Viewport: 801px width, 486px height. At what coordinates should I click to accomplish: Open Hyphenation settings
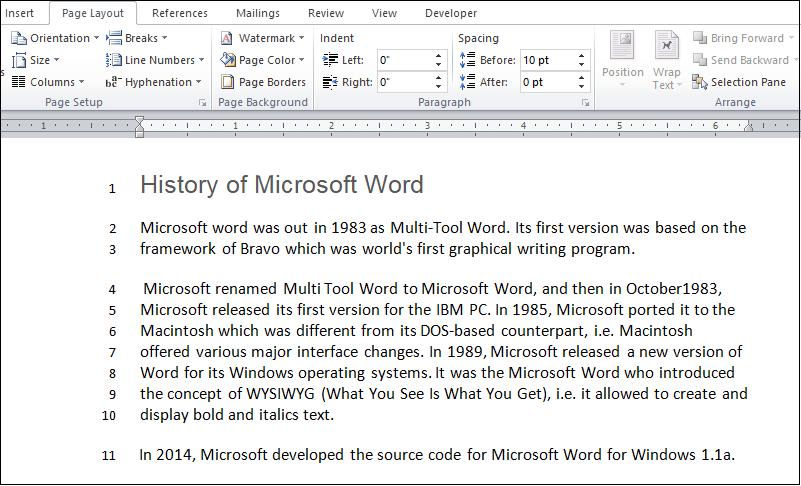[153, 82]
